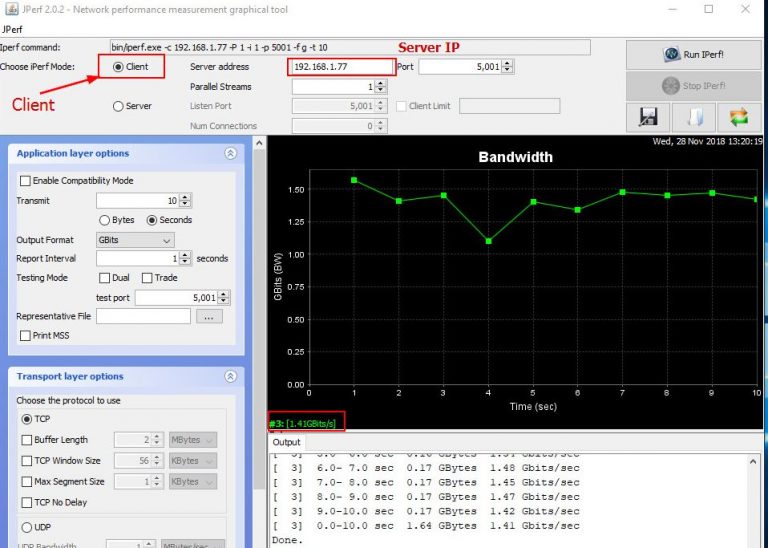Click the Iperf command text field

(x=350, y=48)
